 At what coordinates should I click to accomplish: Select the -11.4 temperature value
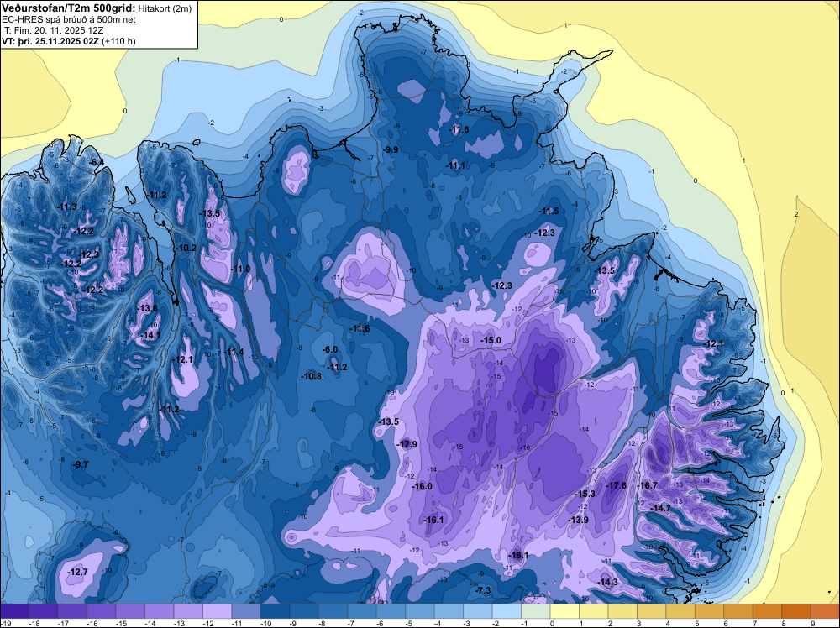[x=234, y=352]
